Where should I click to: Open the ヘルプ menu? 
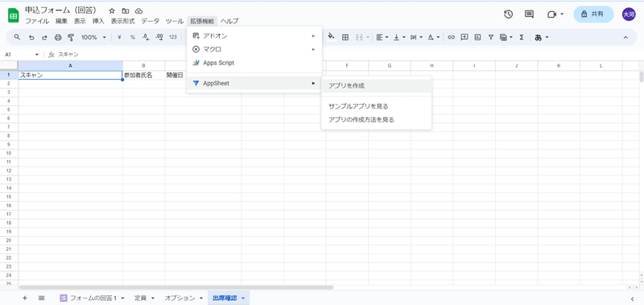point(229,21)
